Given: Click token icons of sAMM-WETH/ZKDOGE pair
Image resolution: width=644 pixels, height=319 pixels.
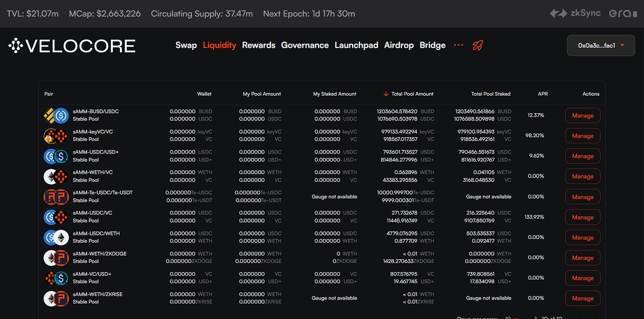Looking at the screenshot, I should click(x=56, y=258).
